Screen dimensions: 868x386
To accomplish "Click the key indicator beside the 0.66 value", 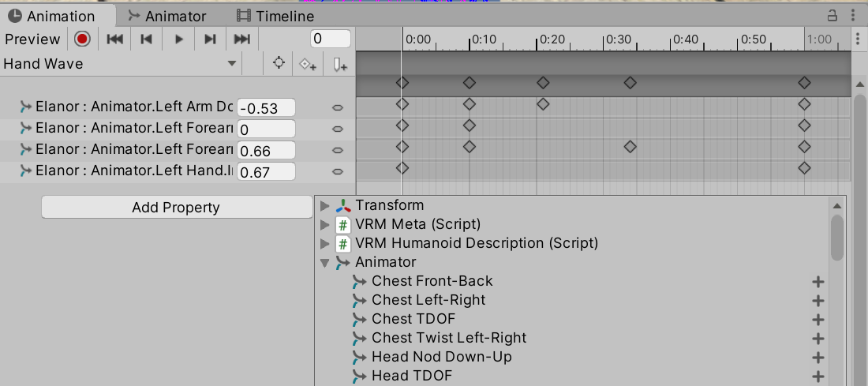I will (337, 151).
